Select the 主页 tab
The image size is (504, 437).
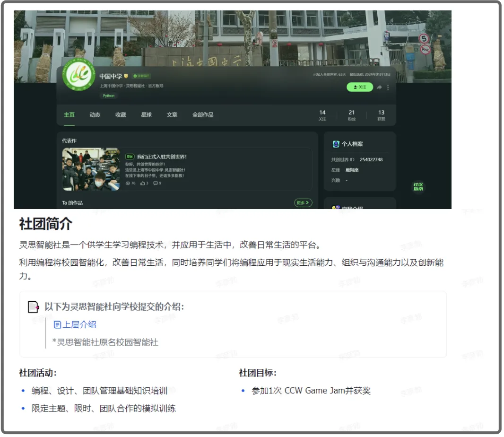(69, 115)
